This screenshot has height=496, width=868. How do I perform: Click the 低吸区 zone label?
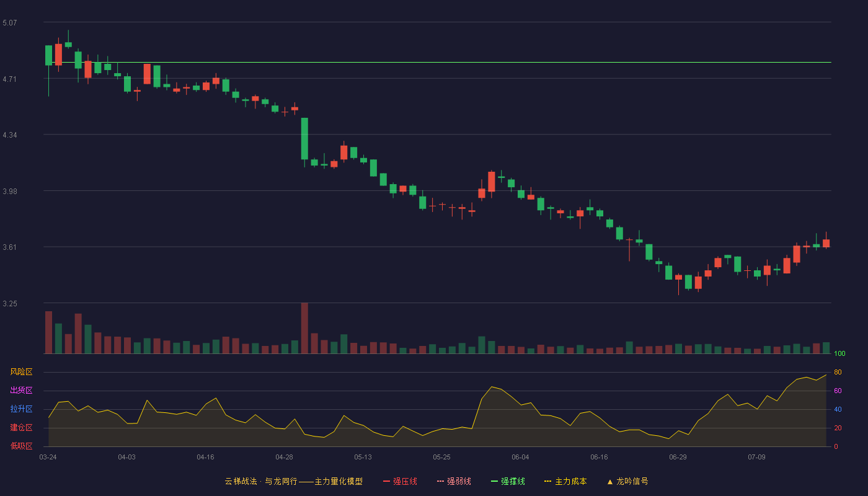(x=21, y=446)
